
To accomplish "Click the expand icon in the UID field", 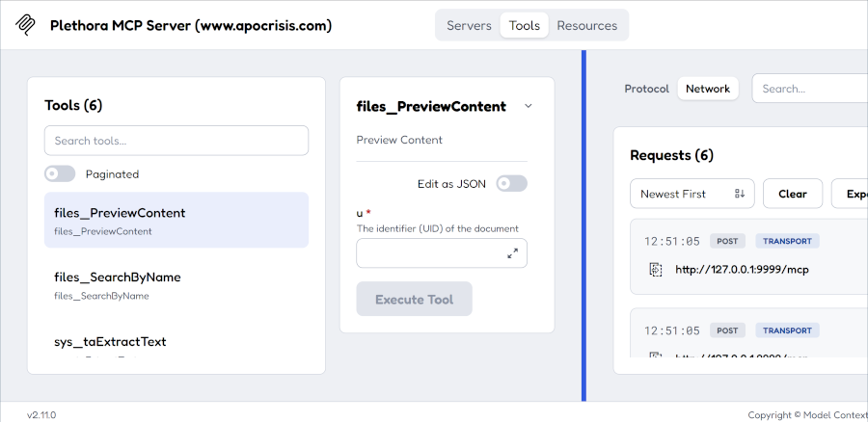I will click(x=513, y=253).
